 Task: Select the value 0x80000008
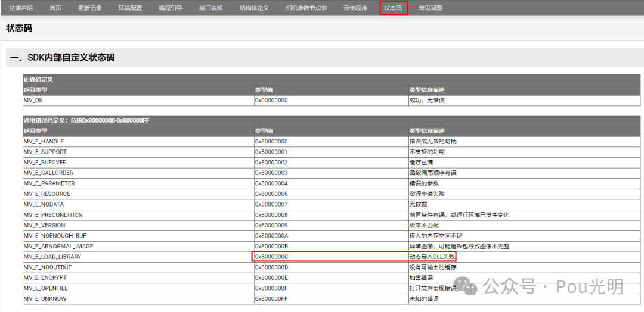coord(271,215)
